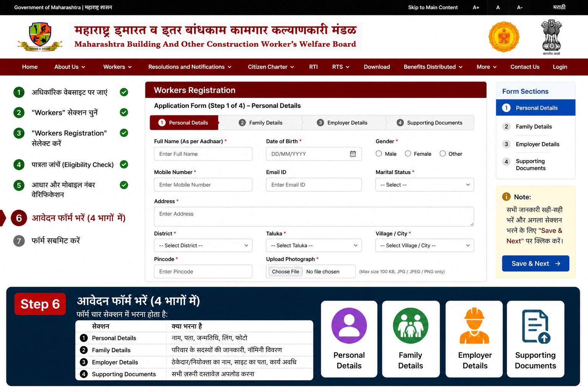Click the Full Name input field
Viewport: 588px width, 392px height.
(203, 154)
